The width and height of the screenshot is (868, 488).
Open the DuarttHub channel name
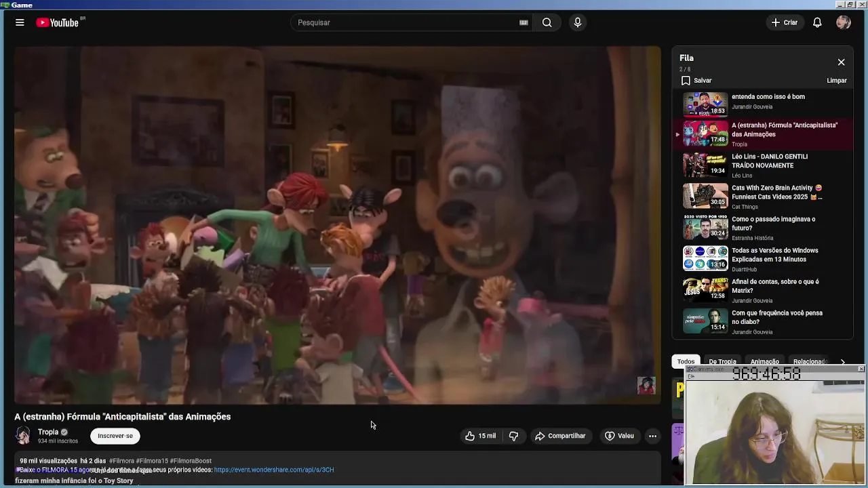744,269
